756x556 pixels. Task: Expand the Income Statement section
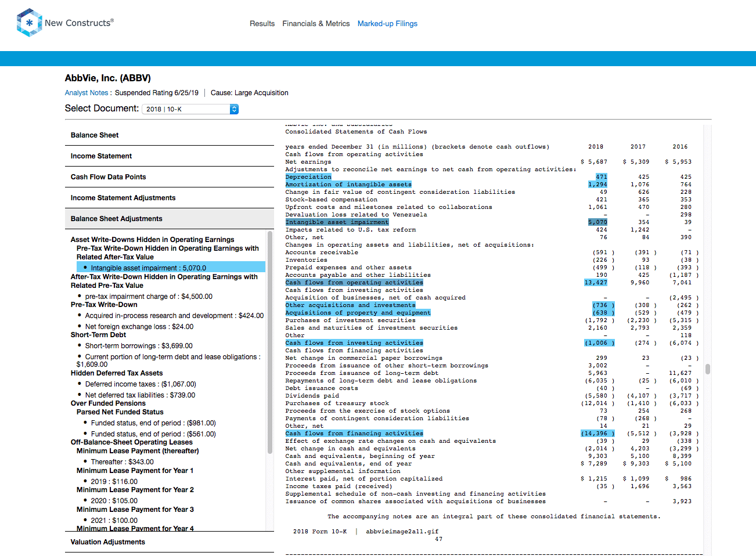click(170, 156)
